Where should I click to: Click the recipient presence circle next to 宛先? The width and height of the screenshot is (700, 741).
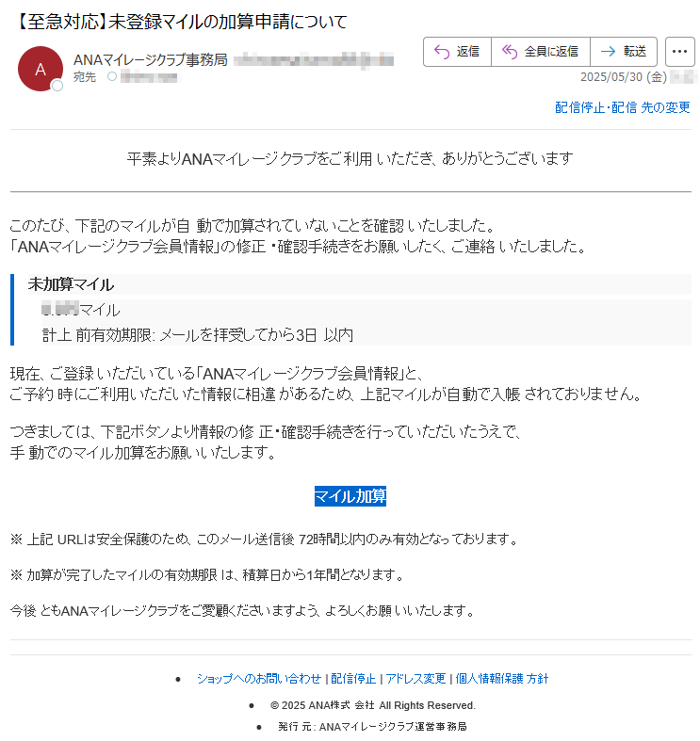[111, 76]
